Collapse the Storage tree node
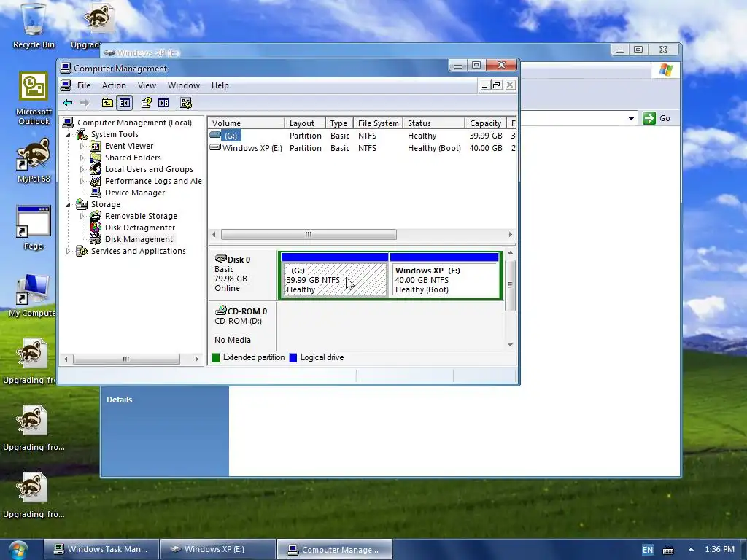Screen dimensions: 747x560 [x=68, y=205]
